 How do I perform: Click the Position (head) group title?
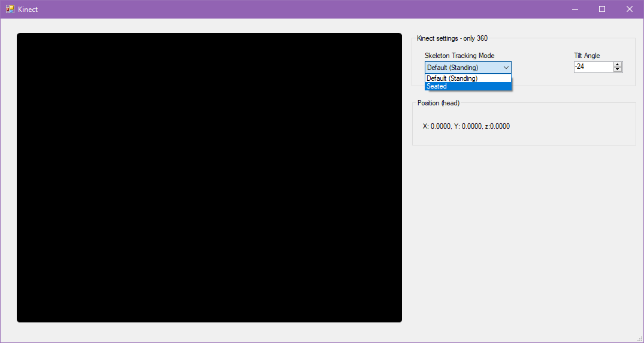(x=439, y=103)
